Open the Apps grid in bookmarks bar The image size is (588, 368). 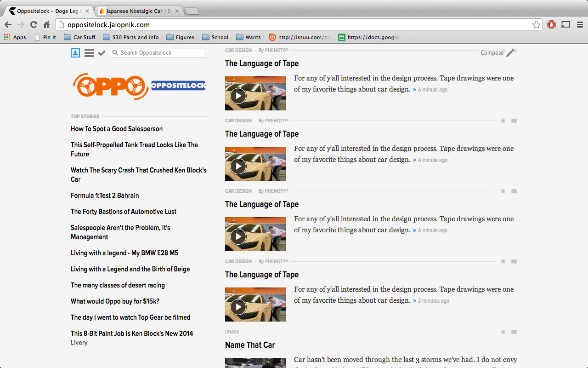pos(15,37)
